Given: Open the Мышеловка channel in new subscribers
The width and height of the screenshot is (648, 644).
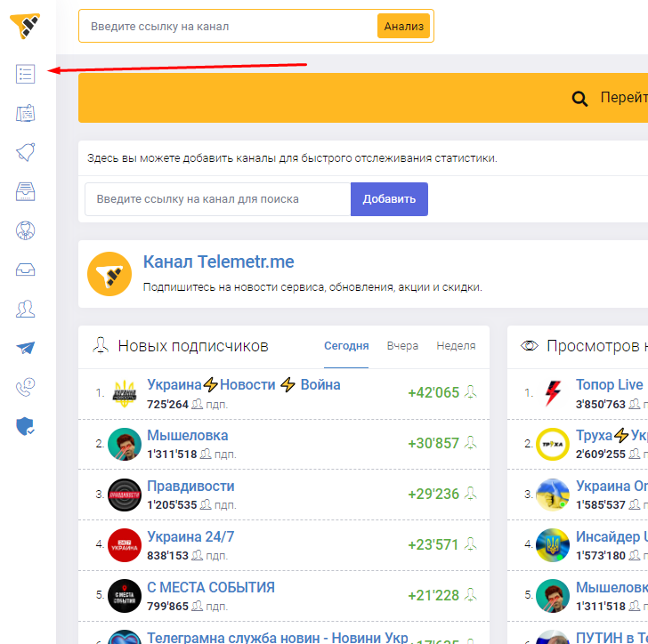Looking at the screenshot, I should 187,436.
